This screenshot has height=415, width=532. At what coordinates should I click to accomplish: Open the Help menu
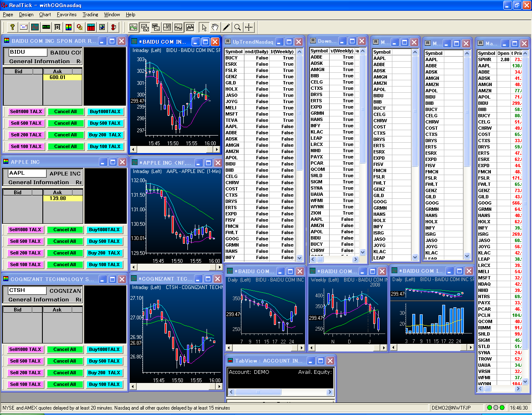coord(131,15)
